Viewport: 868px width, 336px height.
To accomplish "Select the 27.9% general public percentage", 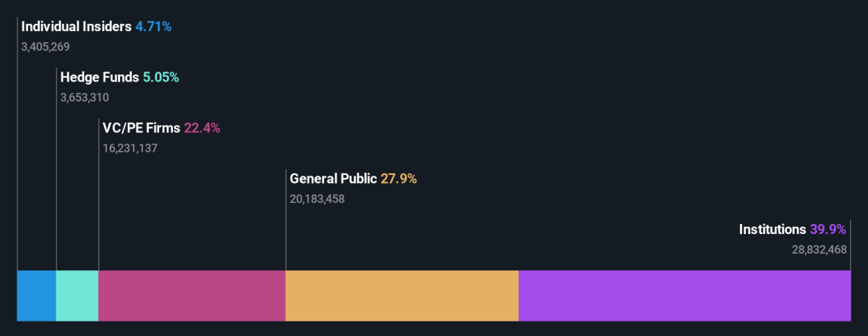I will point(399,178).
